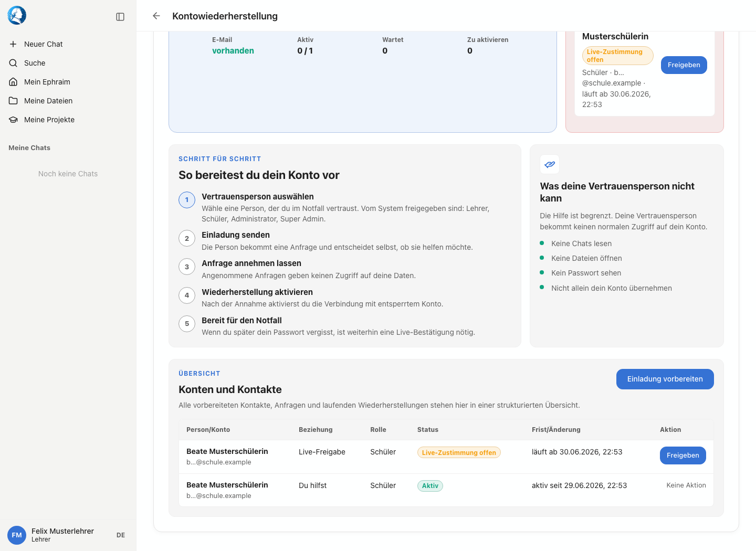Click Einladung vorbereiten button
Screen dimensions: 756x551
(x=665, y=379)
